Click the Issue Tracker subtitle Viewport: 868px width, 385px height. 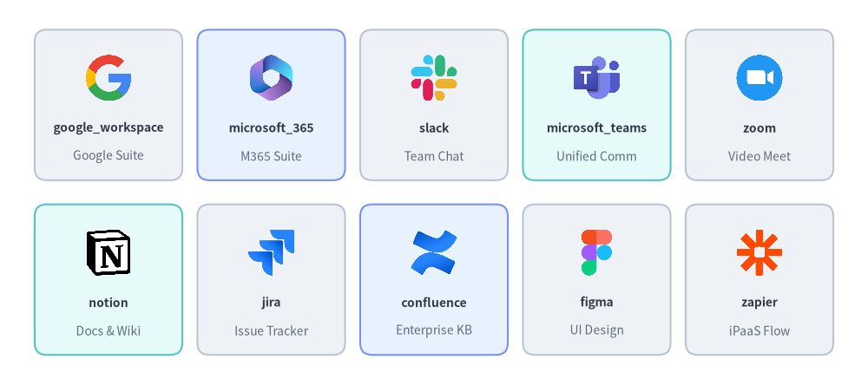271,330
